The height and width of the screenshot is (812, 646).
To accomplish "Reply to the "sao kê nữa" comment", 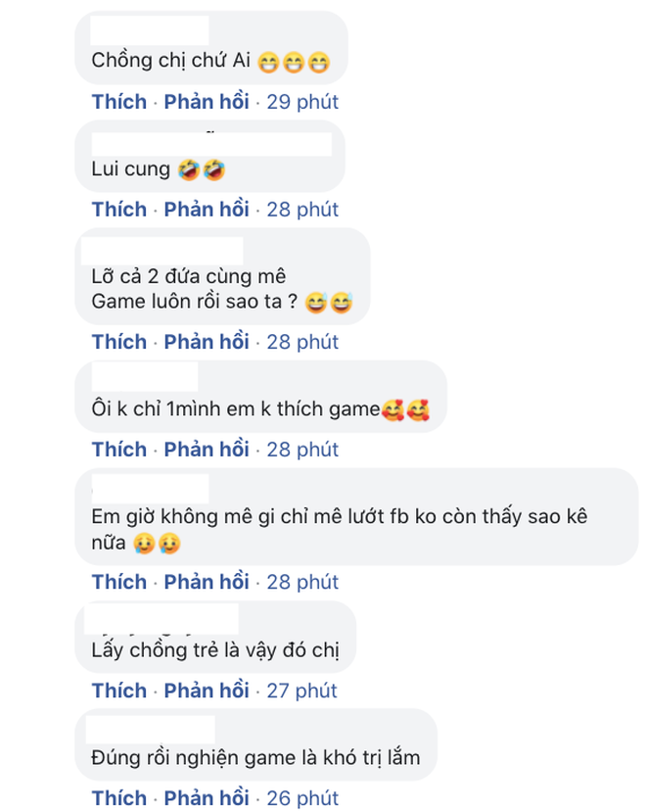I will pos(206,582).
